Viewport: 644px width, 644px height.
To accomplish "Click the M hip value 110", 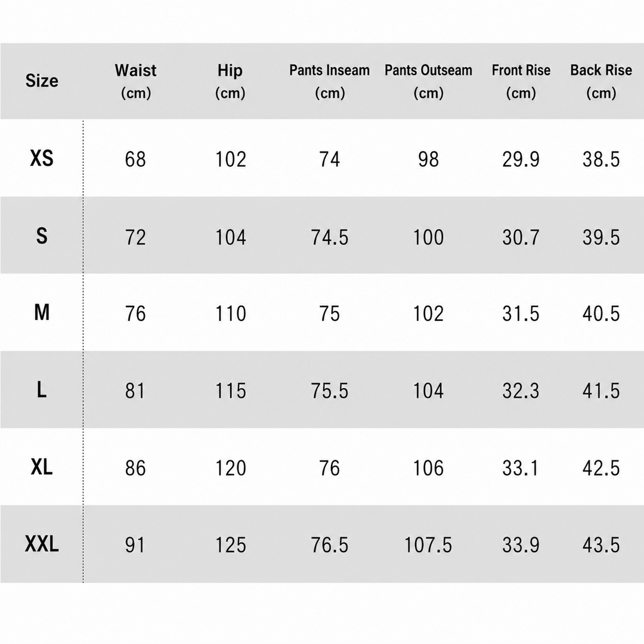I will [231, 314].
